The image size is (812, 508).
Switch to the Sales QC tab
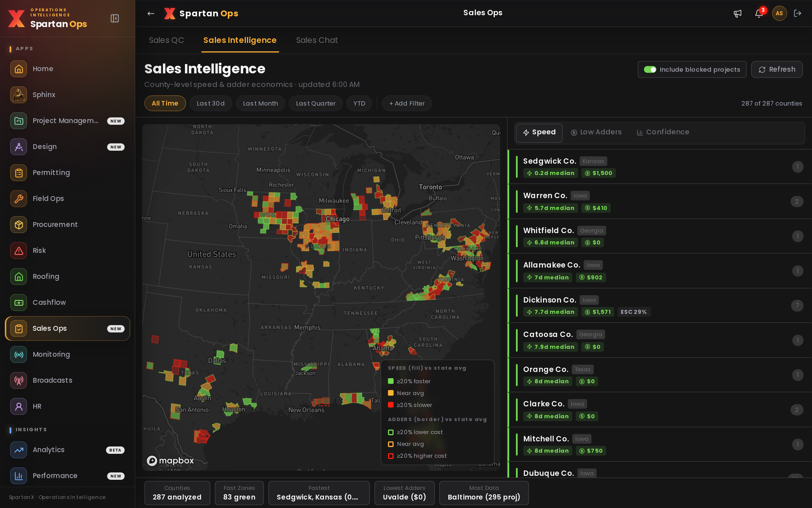[166, 40]
